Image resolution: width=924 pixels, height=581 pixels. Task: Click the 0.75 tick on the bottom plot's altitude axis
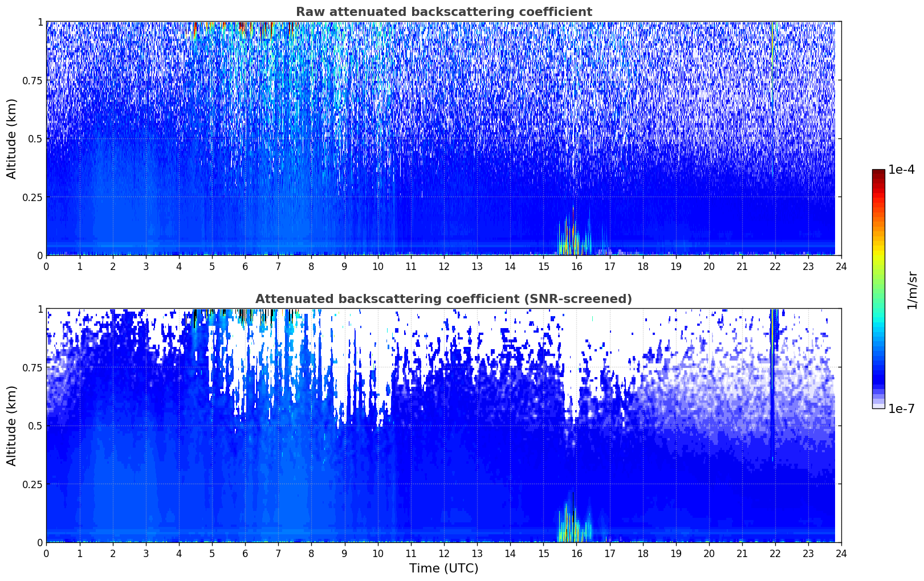pos(32,367)
